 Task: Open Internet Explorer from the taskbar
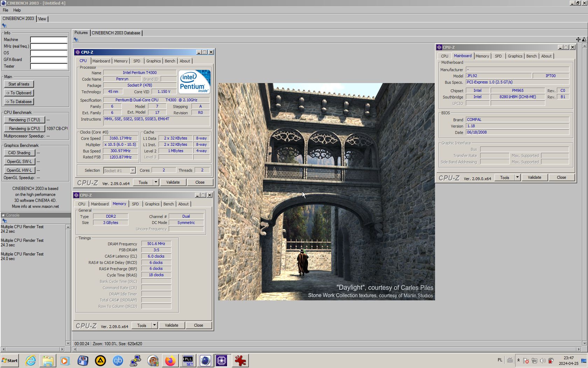click(30, 360)
